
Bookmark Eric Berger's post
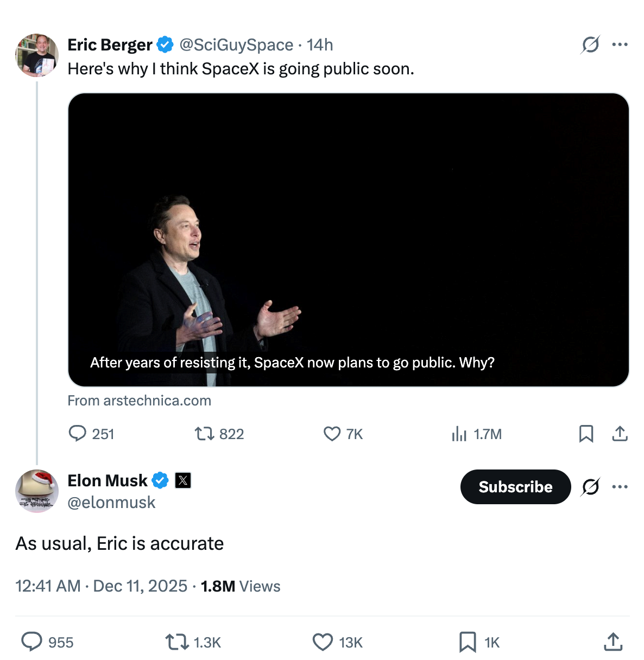(x=586, y=434)
